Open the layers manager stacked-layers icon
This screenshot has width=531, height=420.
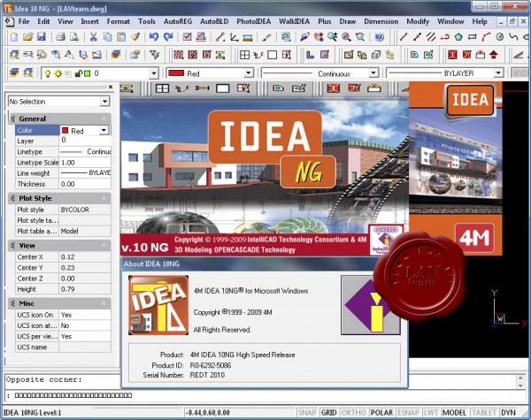(14, 73)
